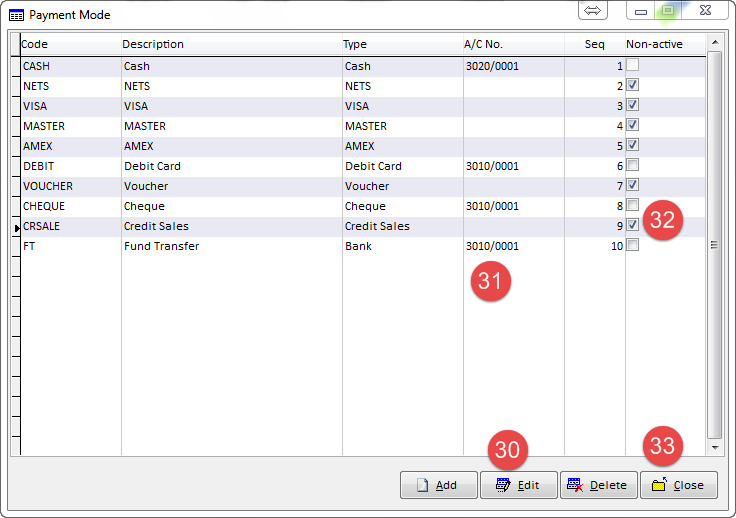Check Non-active for the DEBIT row
Viewport: 736px width, 518px height.
click(x=633, y=165)
